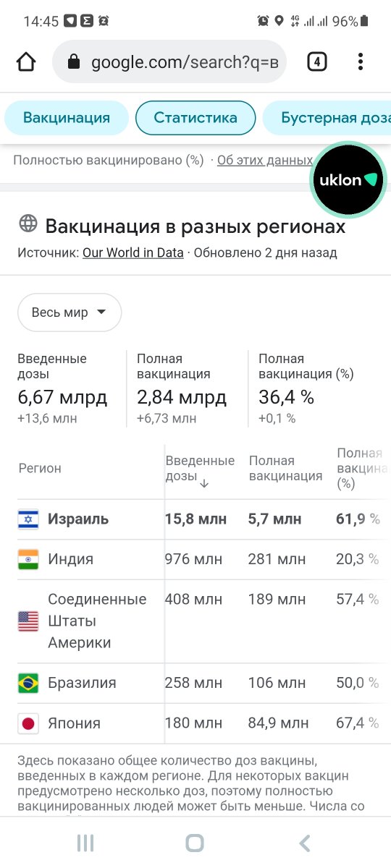Select the Индия table row
Viewport: 391px width, 868px height.
click(x=195, y=559)
